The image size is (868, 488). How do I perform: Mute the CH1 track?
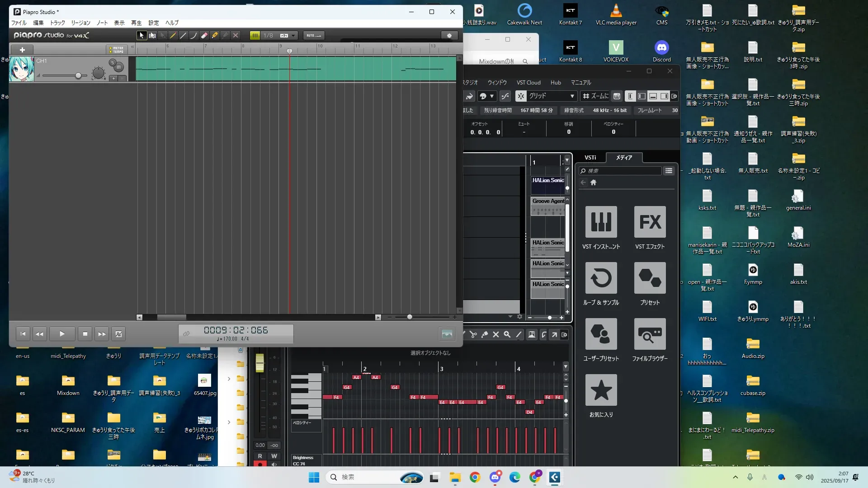(x=119, y=67)
